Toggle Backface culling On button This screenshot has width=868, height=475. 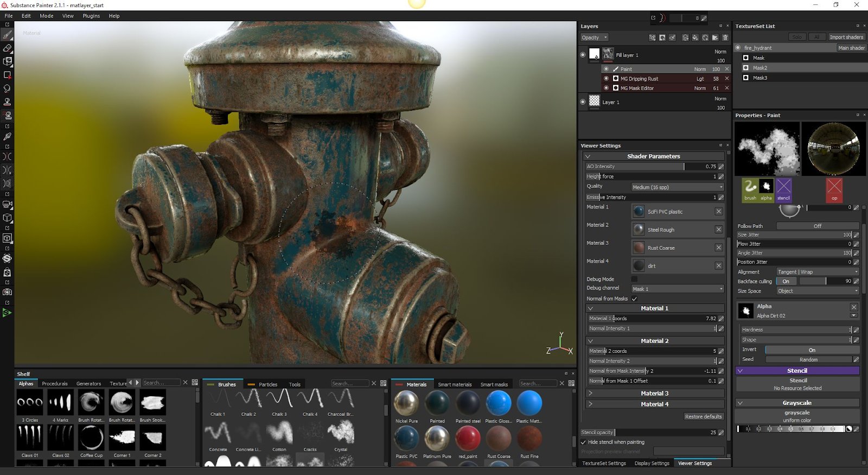(786, 281)
